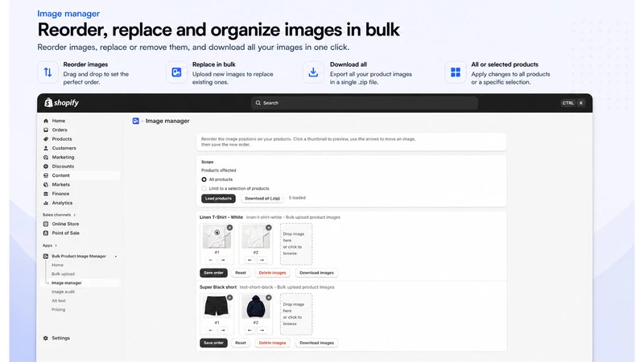The height and width of the screenshot is (362, 644).
Task: Expand the Apps section chevron
Action: pyautogui.click(x=56, y=245)
